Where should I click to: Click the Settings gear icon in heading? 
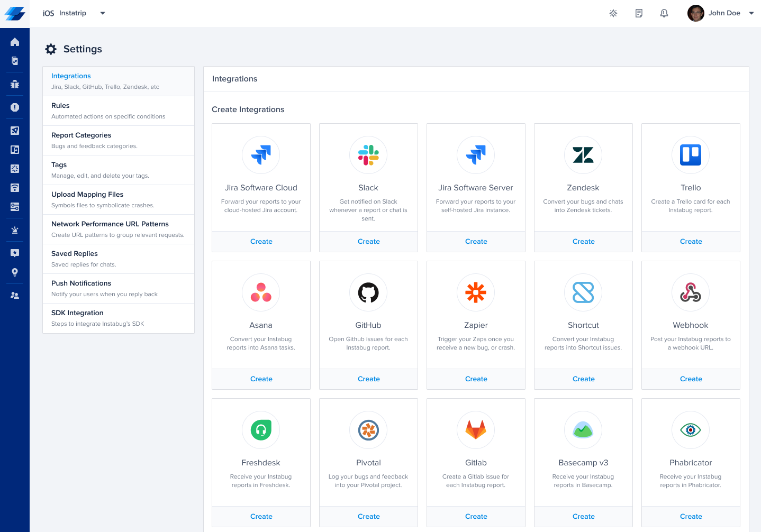pos(51,49)
